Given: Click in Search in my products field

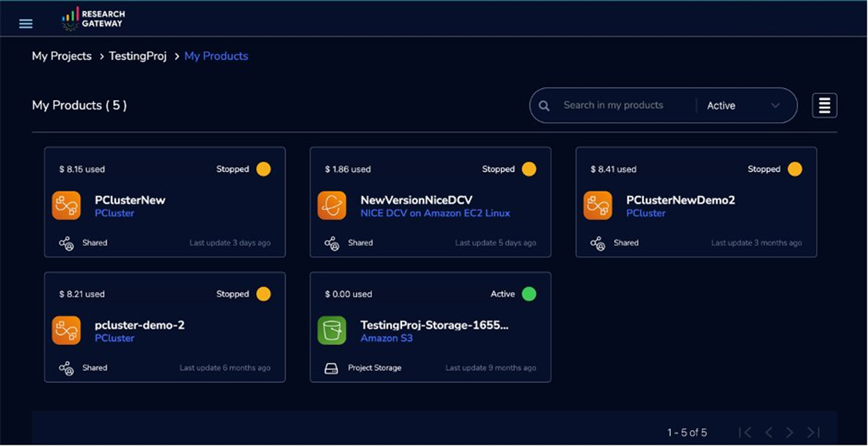Looking at the screenshot, I should 613,105.
